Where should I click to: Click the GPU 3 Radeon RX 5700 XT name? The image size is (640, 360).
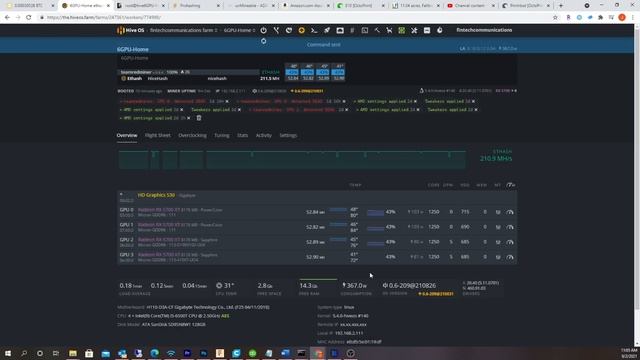[158, 255]
